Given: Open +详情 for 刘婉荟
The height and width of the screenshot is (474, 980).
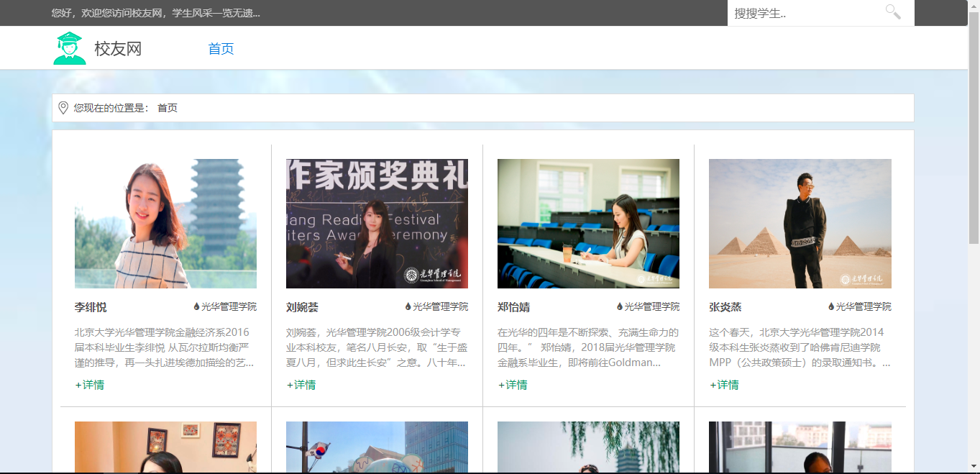Looking at the screenshot, I should point(301,385).
